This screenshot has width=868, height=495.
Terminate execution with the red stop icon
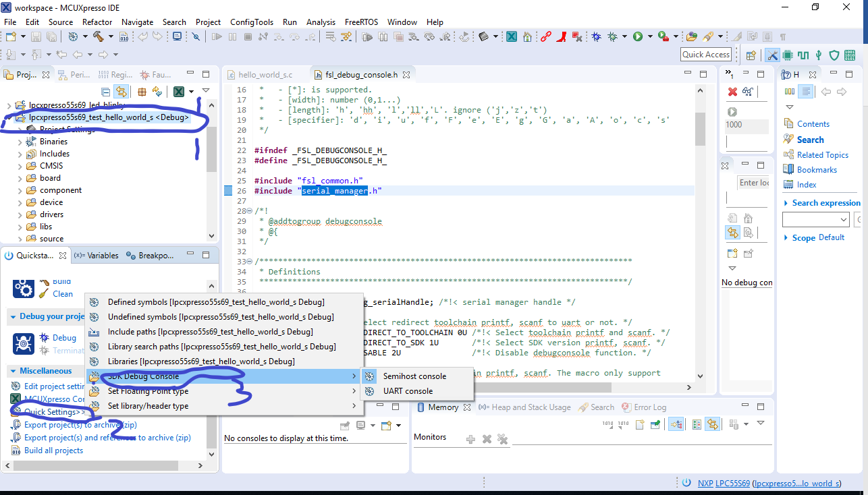coord(247,36)
